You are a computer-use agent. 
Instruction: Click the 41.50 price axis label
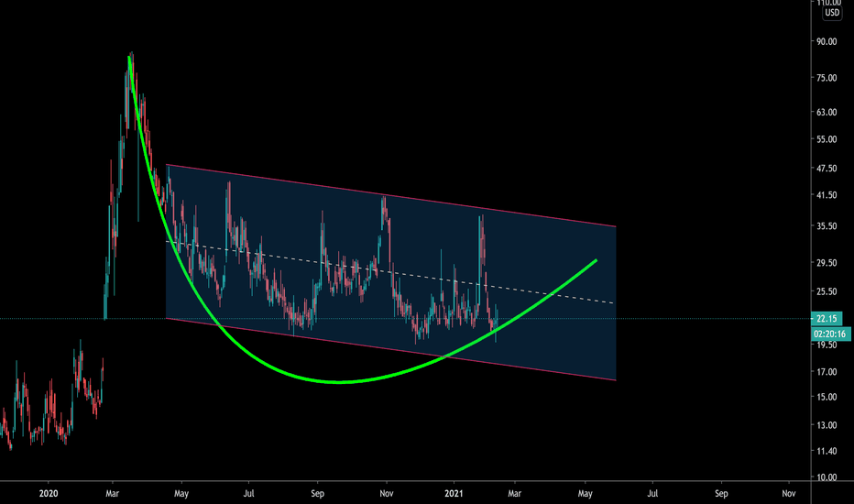coord(827,195)
